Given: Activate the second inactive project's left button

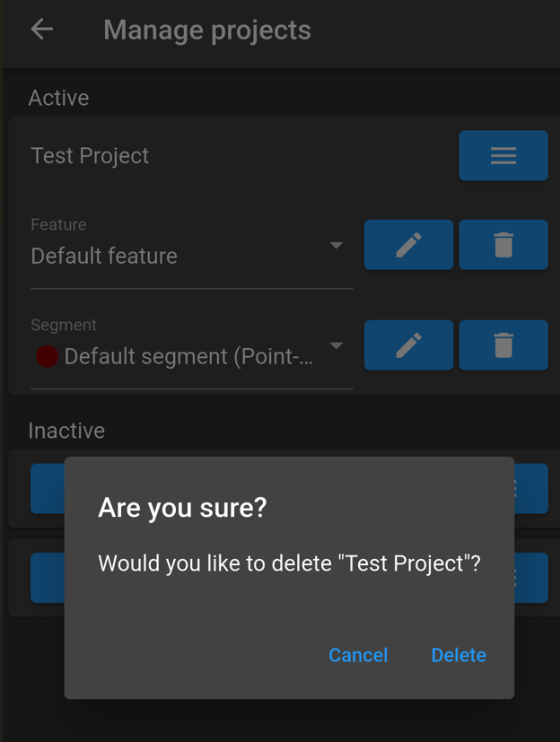Looking at the screenshot, I should pyautogui.click(x=48, y=578).
